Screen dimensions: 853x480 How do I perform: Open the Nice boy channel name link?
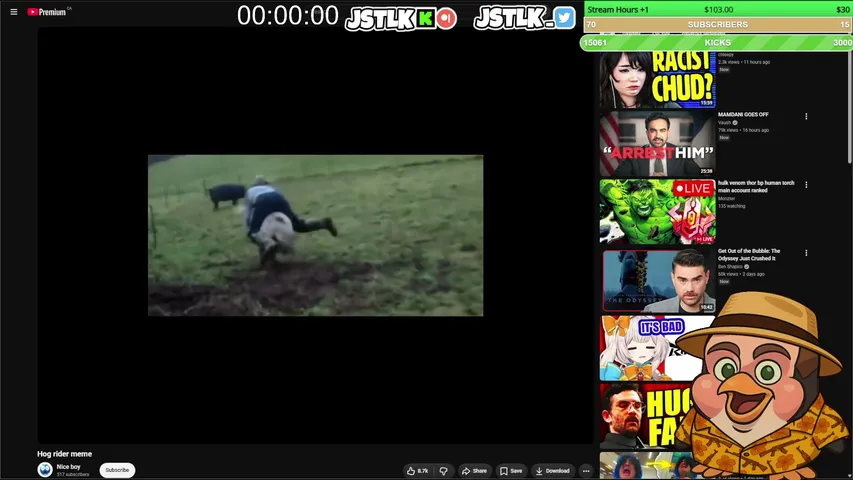tap(69, 467)
